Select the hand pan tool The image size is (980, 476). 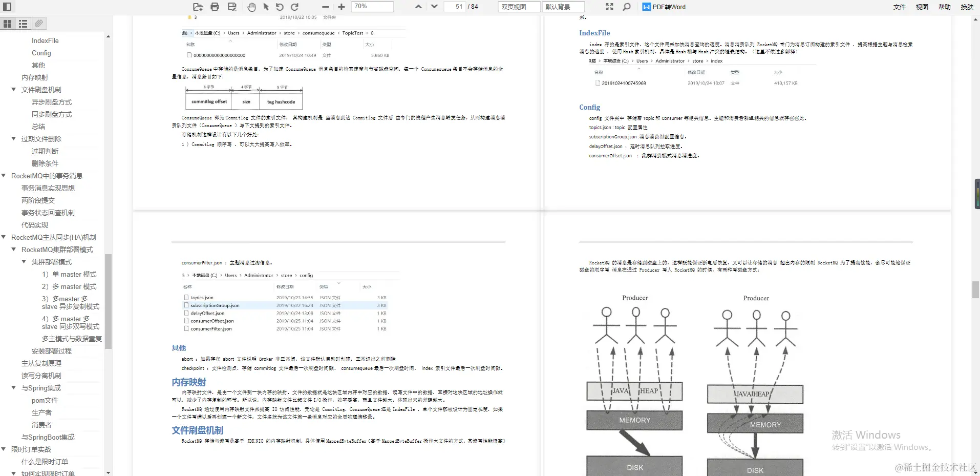(x=251, y=7)
